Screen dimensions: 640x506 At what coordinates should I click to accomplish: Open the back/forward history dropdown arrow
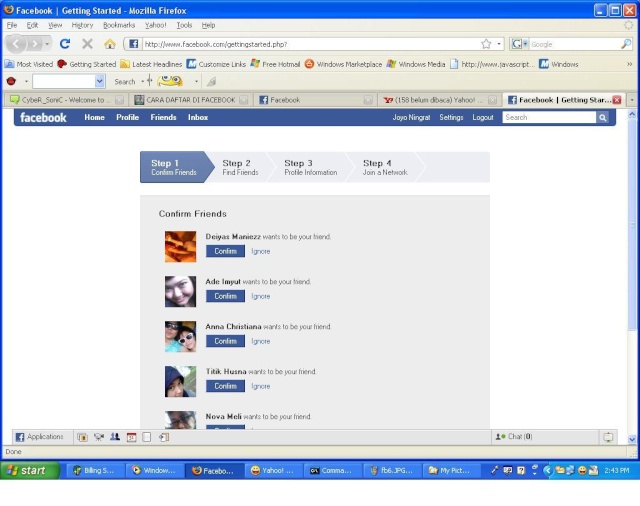click(47, 44)
